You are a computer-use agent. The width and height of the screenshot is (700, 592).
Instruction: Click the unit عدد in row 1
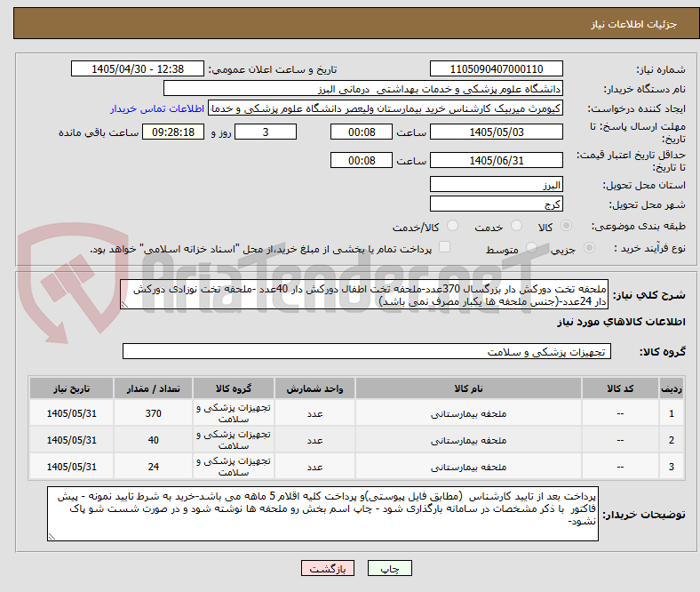pyautogui.click(x=314, y=413)
